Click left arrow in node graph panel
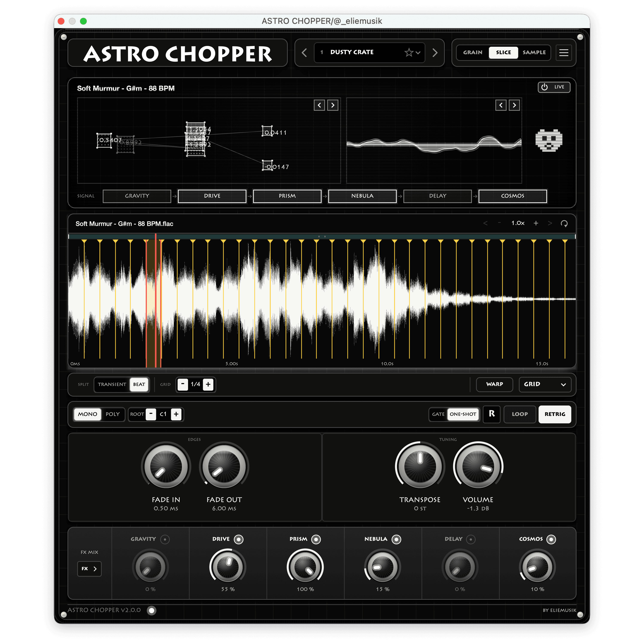 tap(319, 105)
